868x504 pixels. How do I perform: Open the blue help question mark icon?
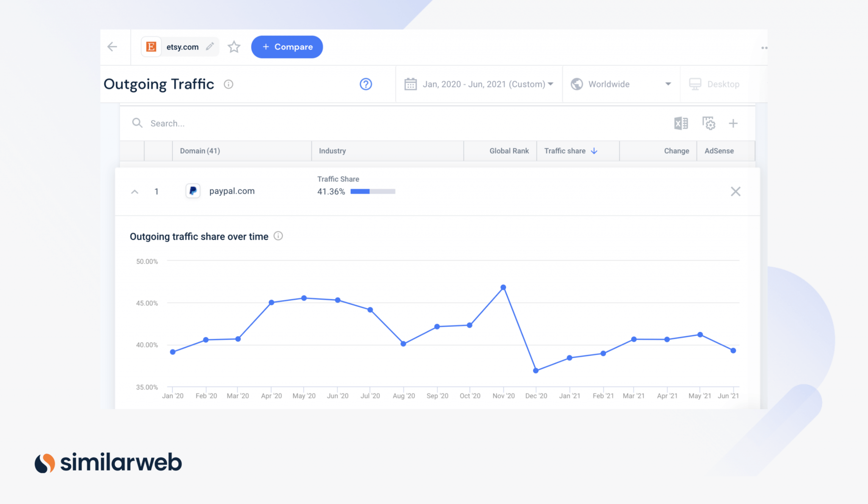[x=366, y=84]
